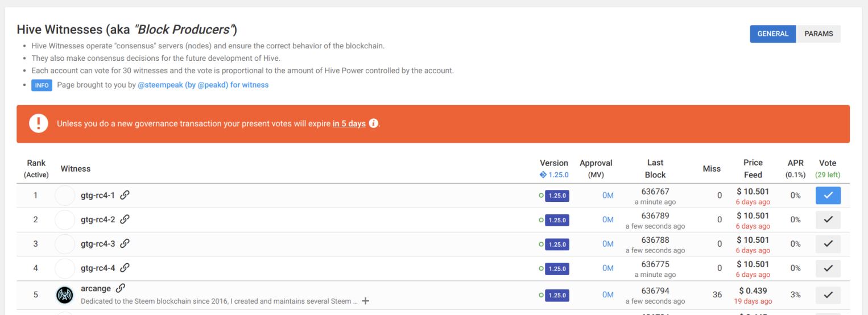Open link icon next to gtg-rc4-1
Image resolution: width=868 pixels, height=315 pixels.
(x=125, y=195)
